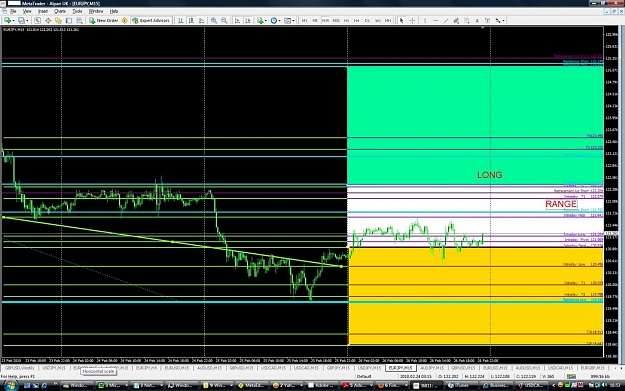Open the Window menu
This screenshot has width=625, height=391.
coord(96,11)
